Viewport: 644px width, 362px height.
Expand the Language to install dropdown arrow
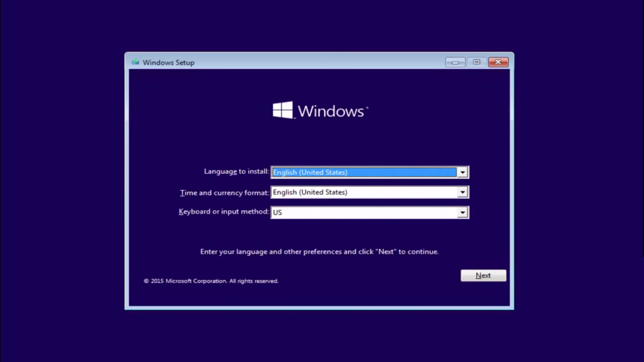462,173
